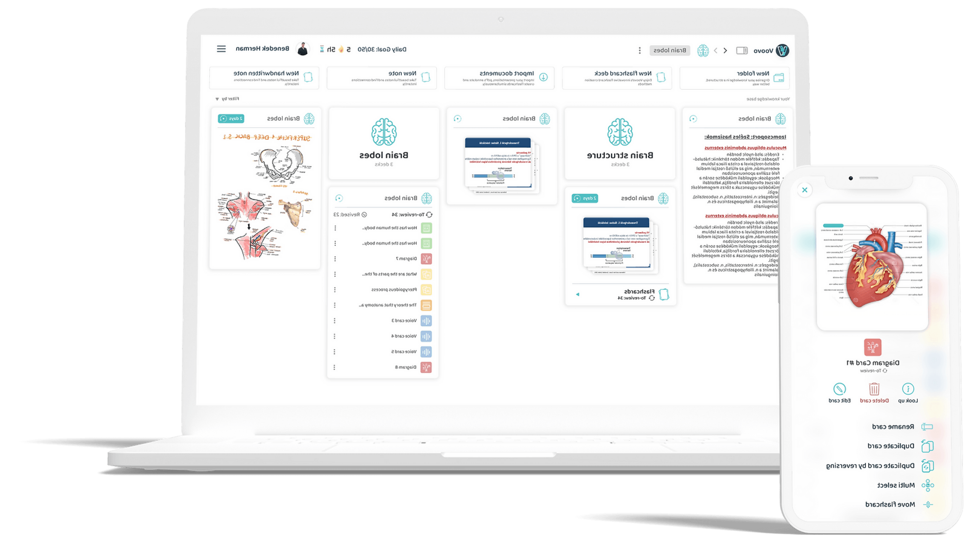
Task: Tap the Look up info icon
Action: 908,389
